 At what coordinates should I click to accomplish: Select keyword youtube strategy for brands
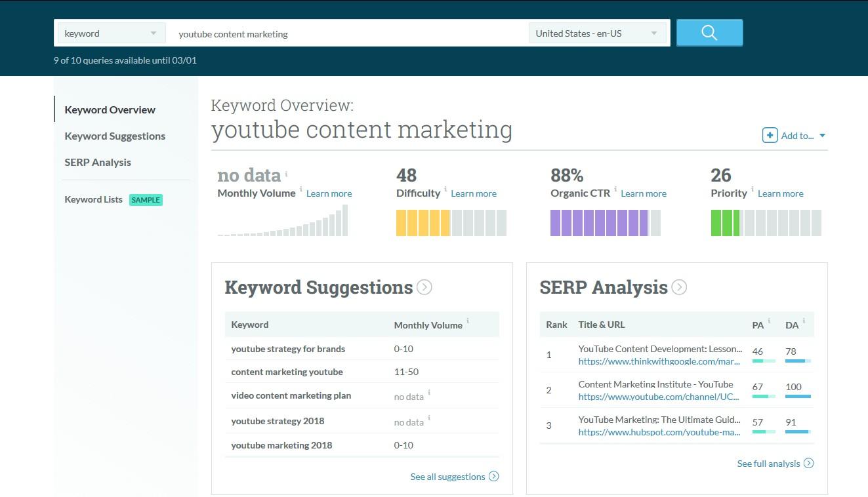pyautogui.click(x=288, y=349)
